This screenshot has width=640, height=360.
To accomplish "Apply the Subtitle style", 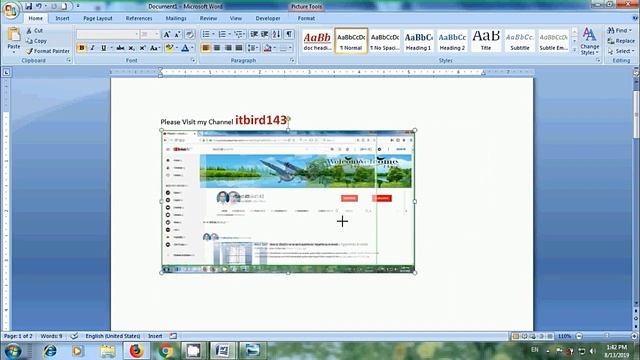I will [x=520, y=41].
